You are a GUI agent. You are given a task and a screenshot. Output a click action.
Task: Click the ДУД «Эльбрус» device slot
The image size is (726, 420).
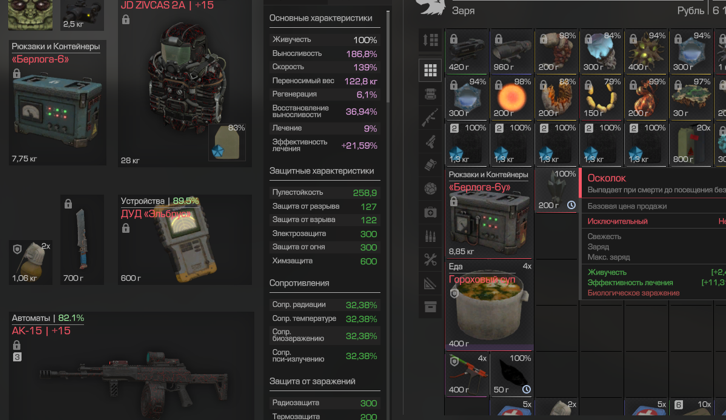click(185, 240)
